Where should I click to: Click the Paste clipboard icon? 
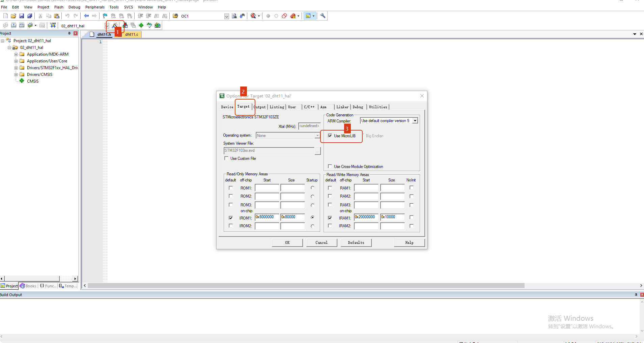click(57, 16)
